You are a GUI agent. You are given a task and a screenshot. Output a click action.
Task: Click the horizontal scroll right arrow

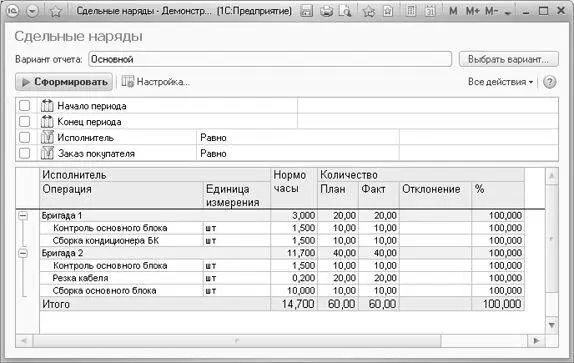pyautogui.click(x=536, y=341)
